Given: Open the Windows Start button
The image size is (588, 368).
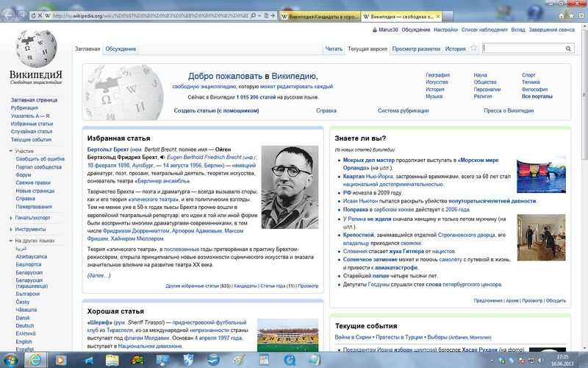Looking at the screenshot, I should coord(10,360).
